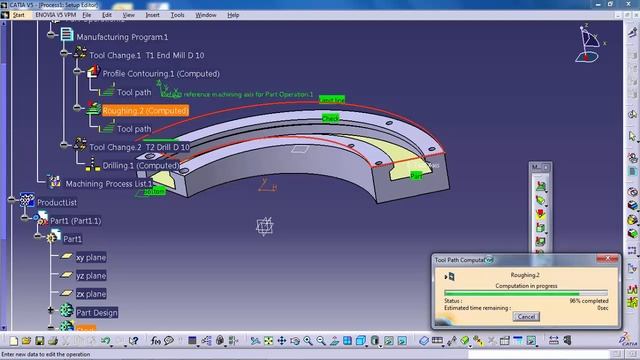The width and height of the screenshot is (640, 360).
Task: Collapse the Profile Contouring.1 node
Action: [x=77, y=71]
